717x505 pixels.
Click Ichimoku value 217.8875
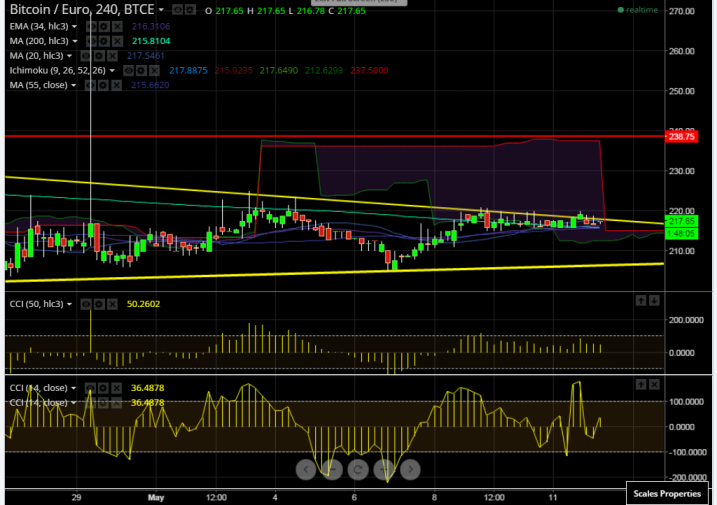pos(188,70)
